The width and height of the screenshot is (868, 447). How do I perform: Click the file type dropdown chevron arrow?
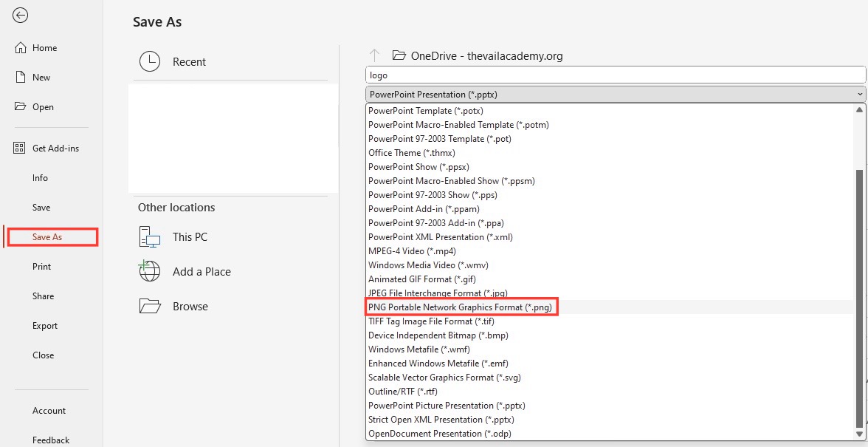[x=859, y=94]
